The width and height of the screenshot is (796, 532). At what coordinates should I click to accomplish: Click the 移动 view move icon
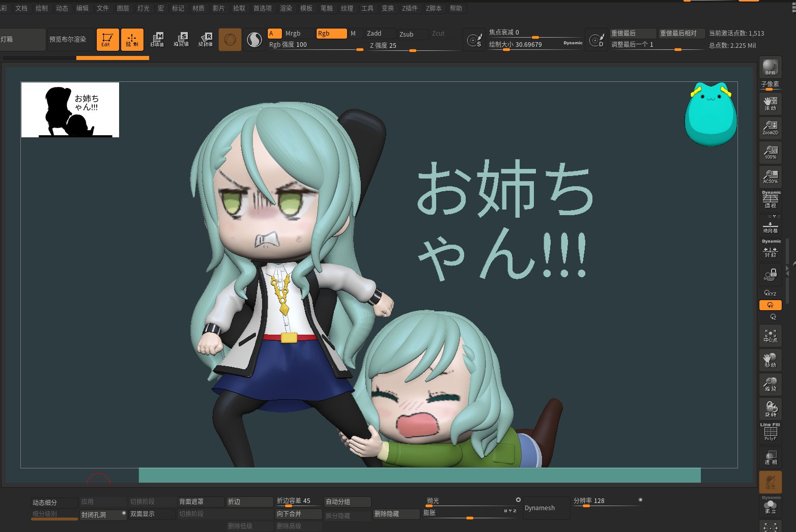[x=771, y=360]
